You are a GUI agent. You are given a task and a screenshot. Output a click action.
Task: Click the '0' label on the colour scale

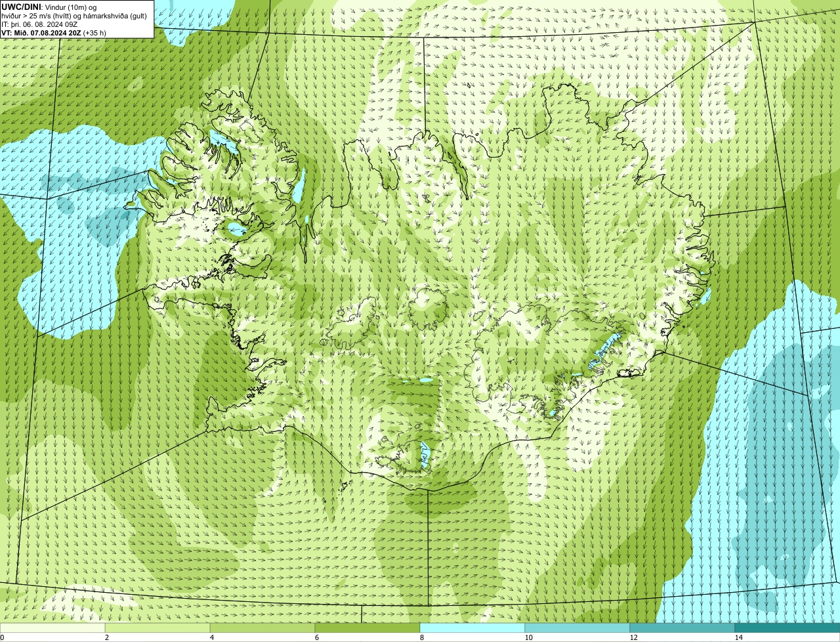(x=2, y=637)
